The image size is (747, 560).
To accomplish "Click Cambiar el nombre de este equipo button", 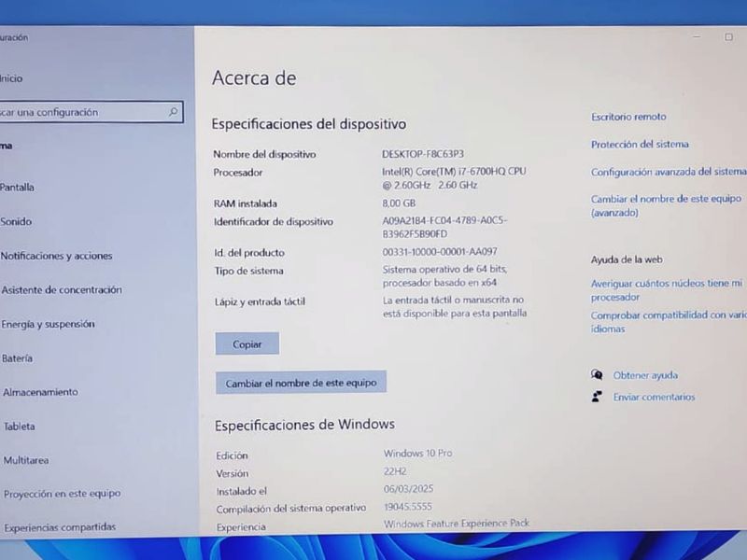I will (301, 383).
